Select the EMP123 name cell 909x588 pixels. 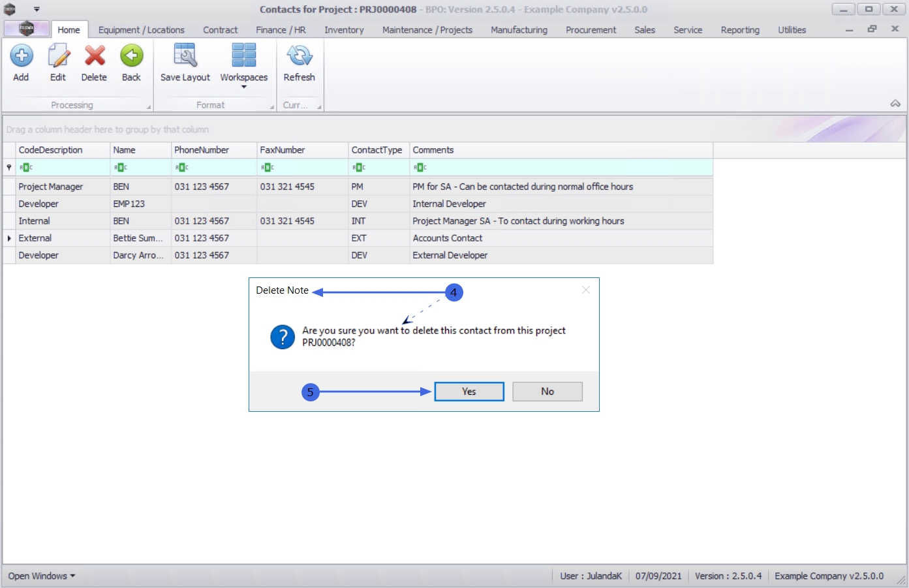pyautogui.click(x=140, y=204)
